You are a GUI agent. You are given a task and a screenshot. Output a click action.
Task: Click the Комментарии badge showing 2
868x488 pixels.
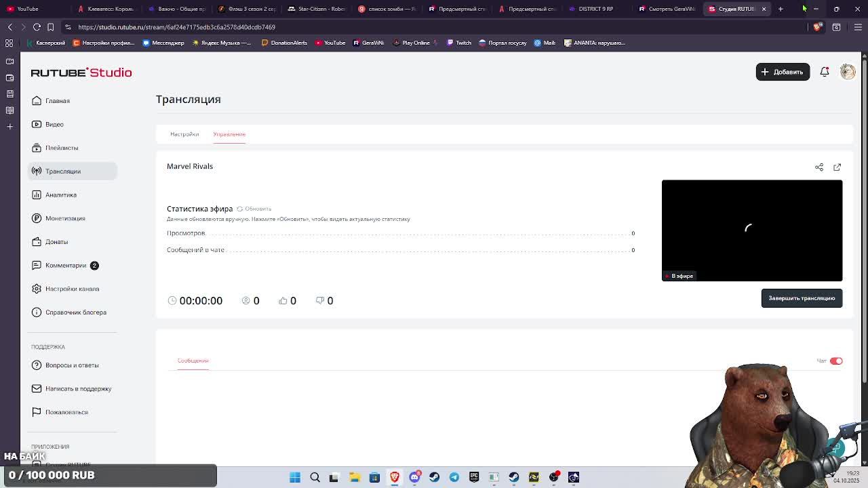click(94, 266)
